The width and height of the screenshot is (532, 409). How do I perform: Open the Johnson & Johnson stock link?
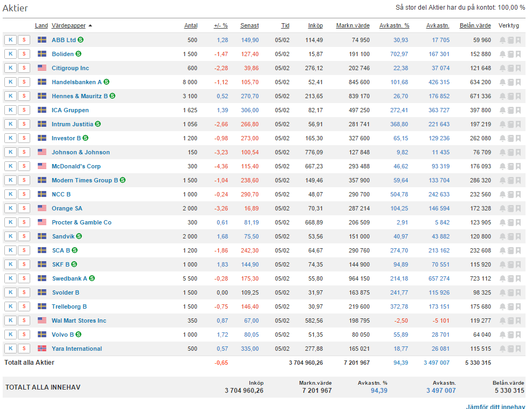[81, 152]
